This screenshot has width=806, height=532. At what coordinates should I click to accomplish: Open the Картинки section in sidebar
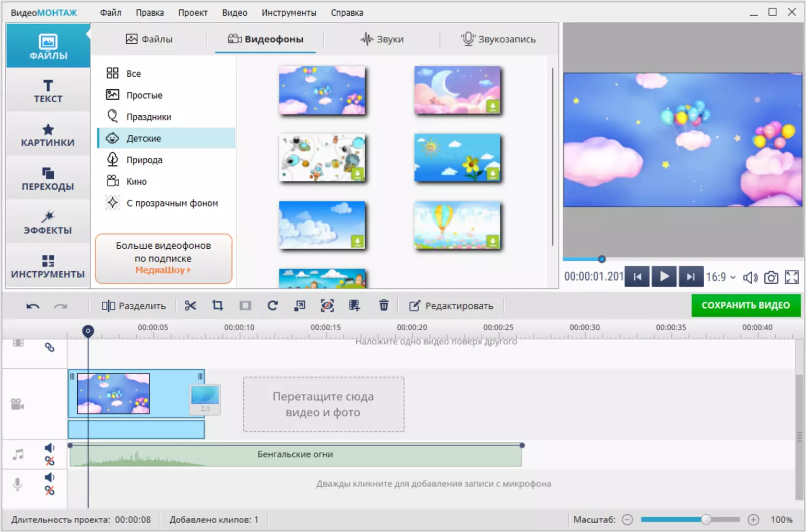[48, 135]
